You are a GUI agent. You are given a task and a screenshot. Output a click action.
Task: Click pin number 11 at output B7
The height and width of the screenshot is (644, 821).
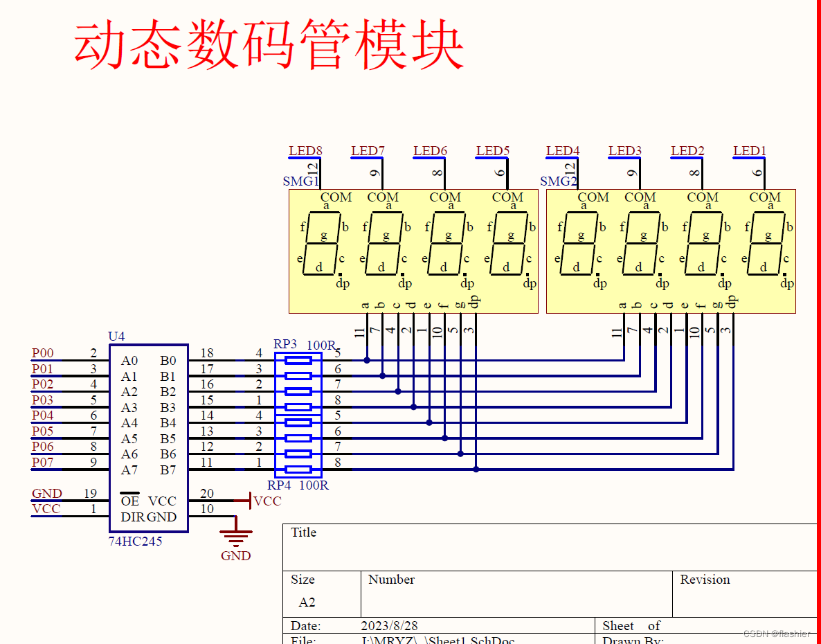pyautogui.click(x=207, y=463)
